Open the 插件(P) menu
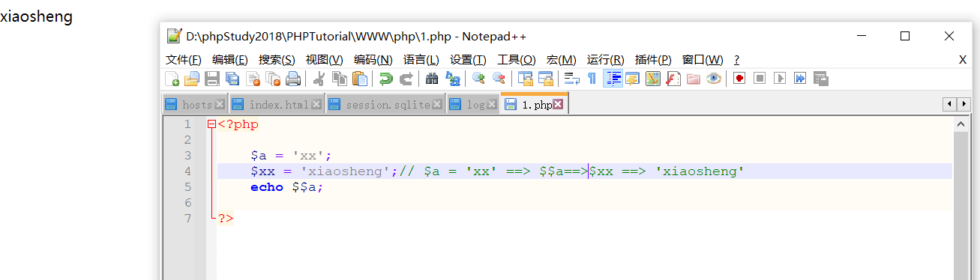The image size is (980, 280). pyautogui.click(x=653, y=60)
